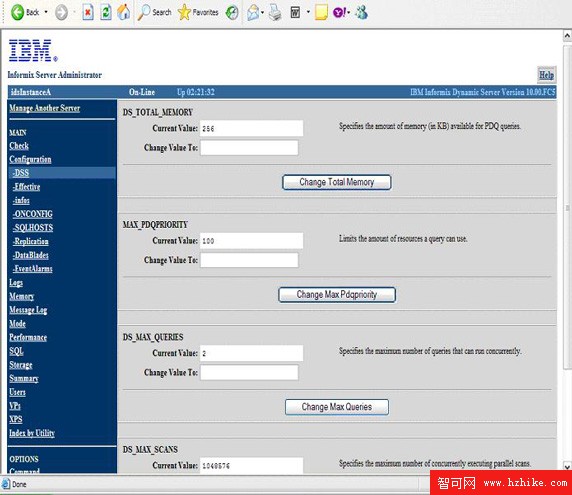Screen dimensions: 572x495
Task: Click the Change Total Memory button
Action: (336, 182)
